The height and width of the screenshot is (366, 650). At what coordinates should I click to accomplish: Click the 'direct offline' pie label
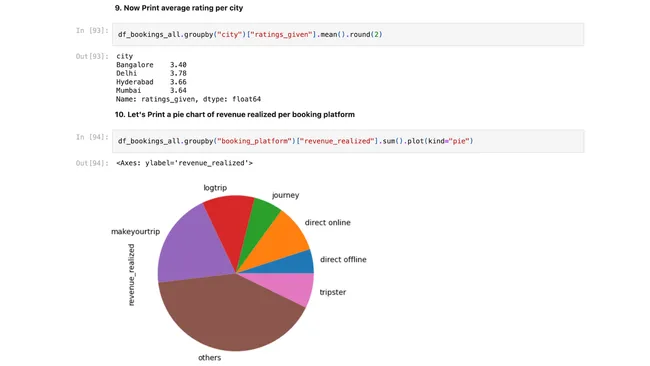(x=343, y=259)
